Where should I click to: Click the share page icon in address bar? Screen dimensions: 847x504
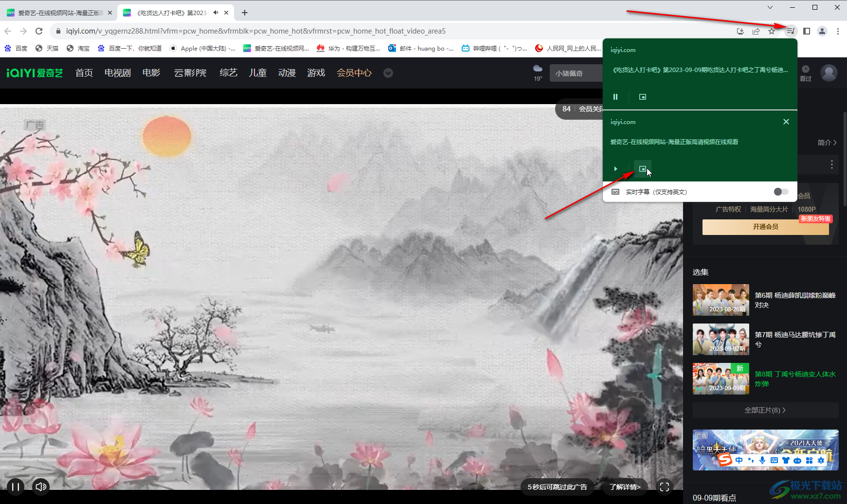756,31
